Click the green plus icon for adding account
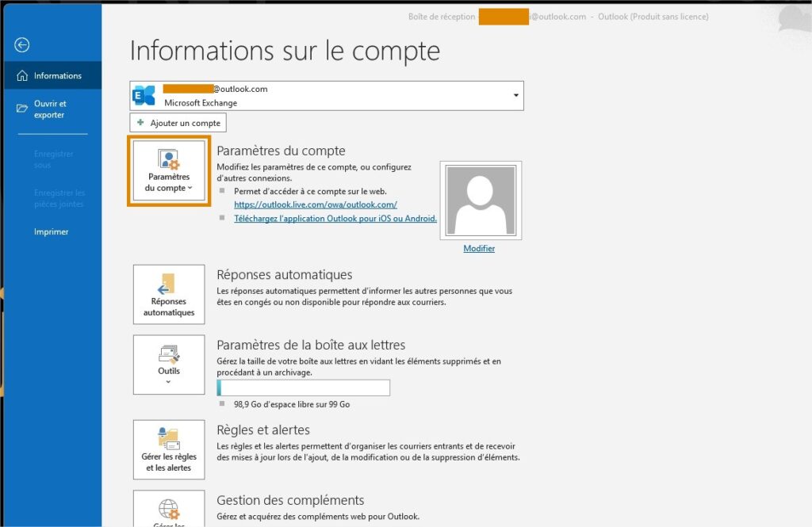 coord(140,124)
